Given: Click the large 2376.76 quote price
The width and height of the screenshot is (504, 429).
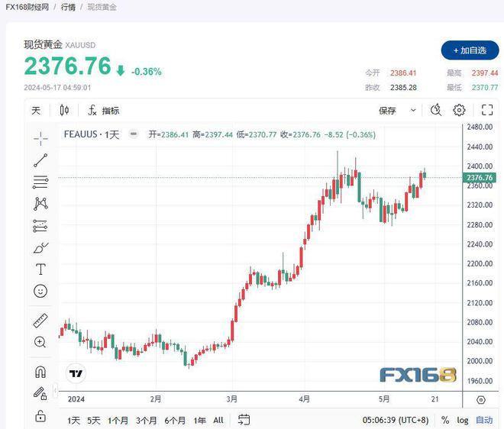Looking at the screenshot, I should click(x=67, y=66).
